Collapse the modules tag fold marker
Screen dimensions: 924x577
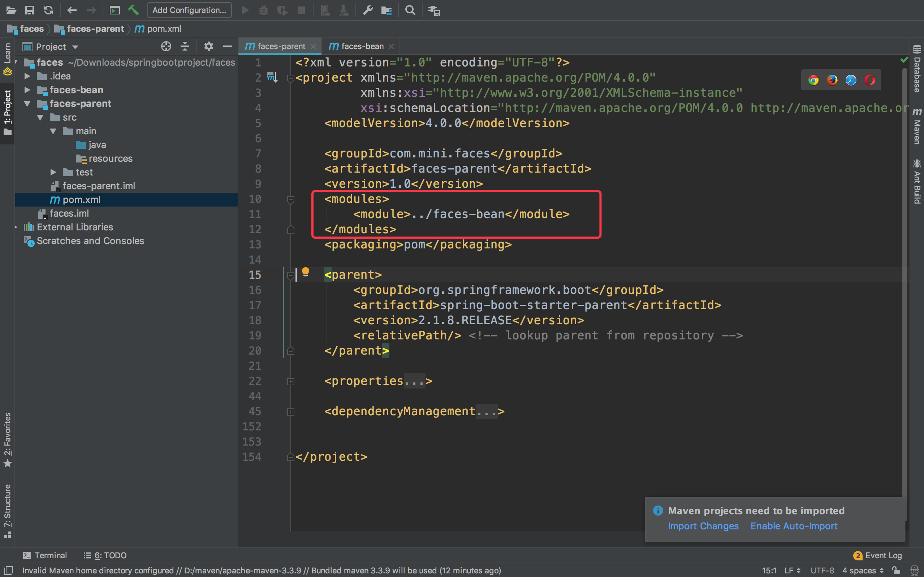[290, 199]
